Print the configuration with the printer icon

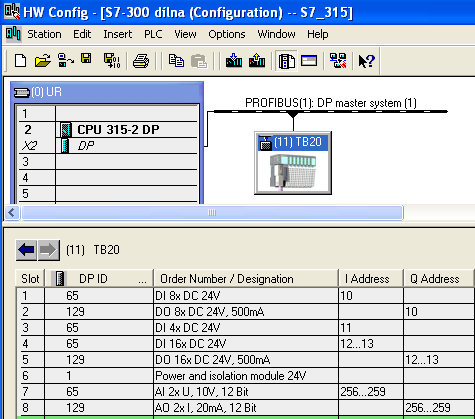pos(141,61)
